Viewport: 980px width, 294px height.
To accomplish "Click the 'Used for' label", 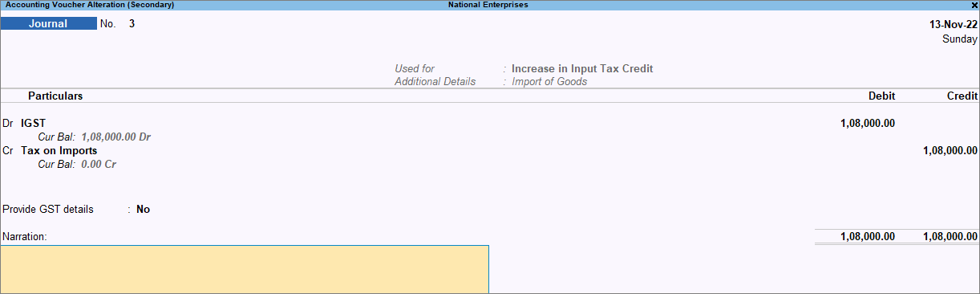I will 415,68.
